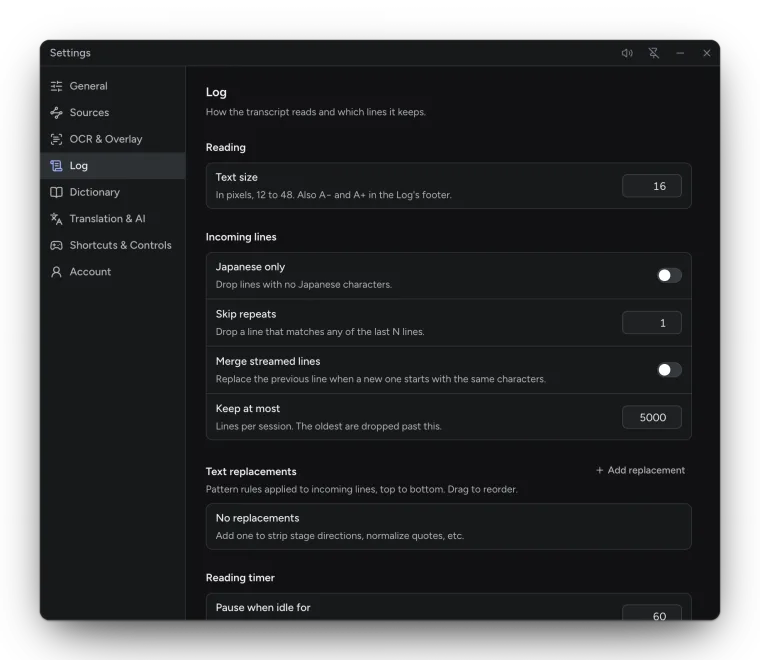Turn on Merge streamed lines switch
The height and width of the screenshot is (660, 760).
click(x=669, y=370)
